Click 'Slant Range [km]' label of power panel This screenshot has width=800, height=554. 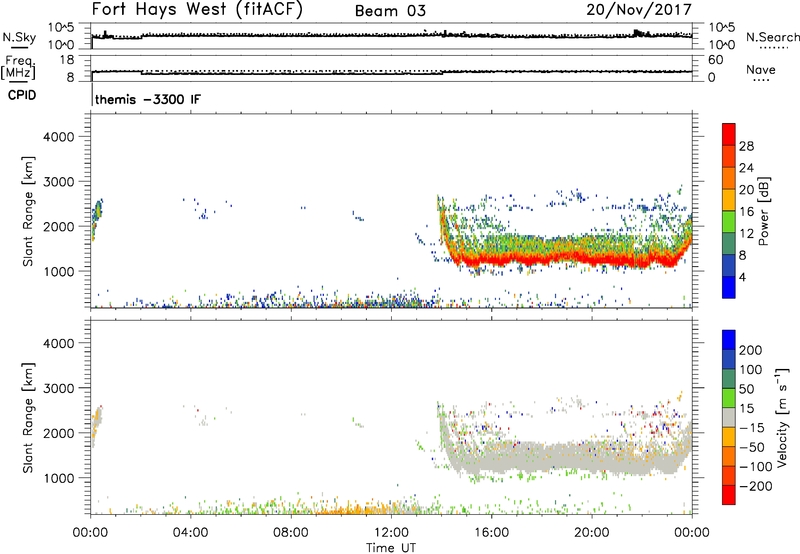tap(28, 211)
